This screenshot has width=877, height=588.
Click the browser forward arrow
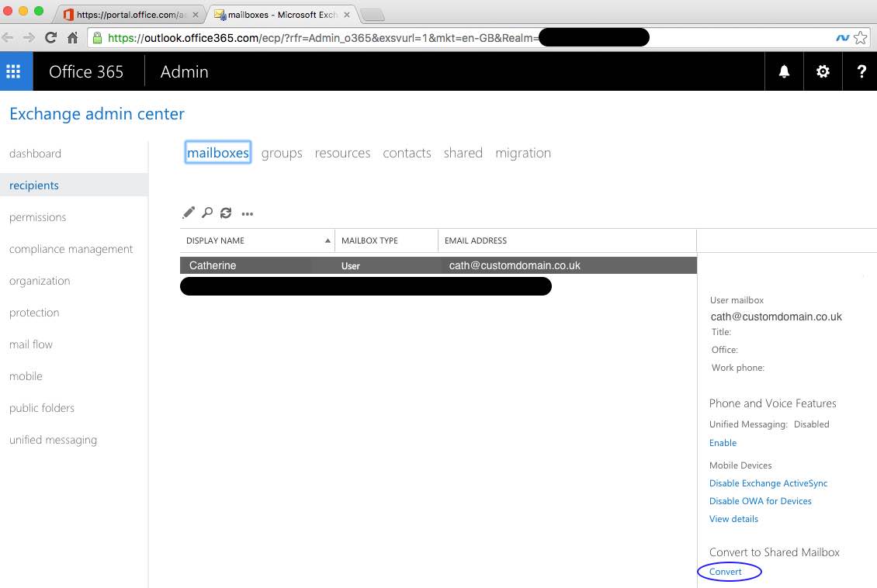coord(29,37)
